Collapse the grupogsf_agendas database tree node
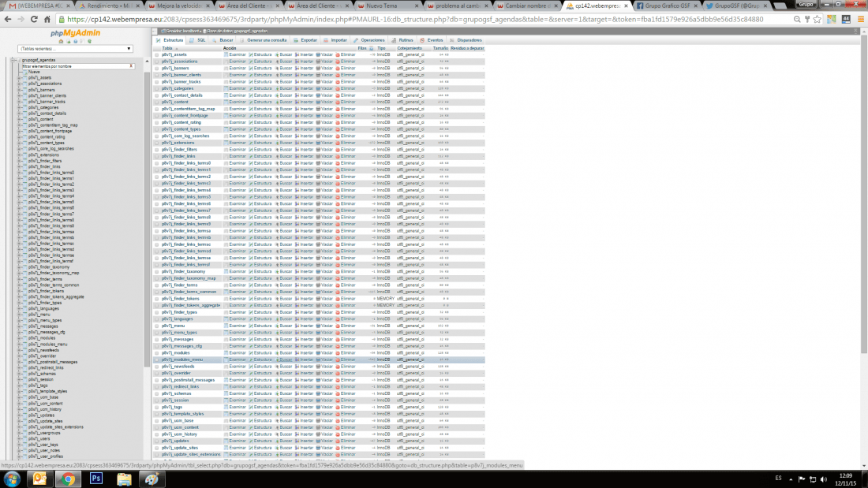 pos(14,60)
